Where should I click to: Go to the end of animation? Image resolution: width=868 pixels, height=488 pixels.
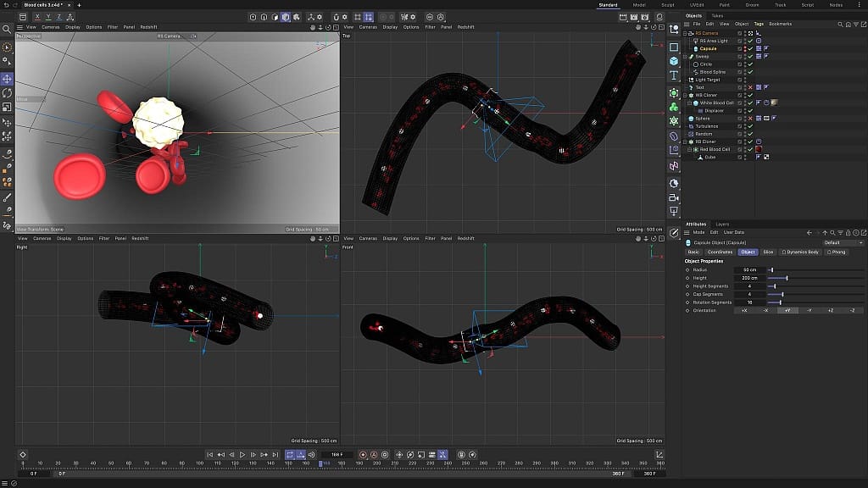[x=275, y=454]
